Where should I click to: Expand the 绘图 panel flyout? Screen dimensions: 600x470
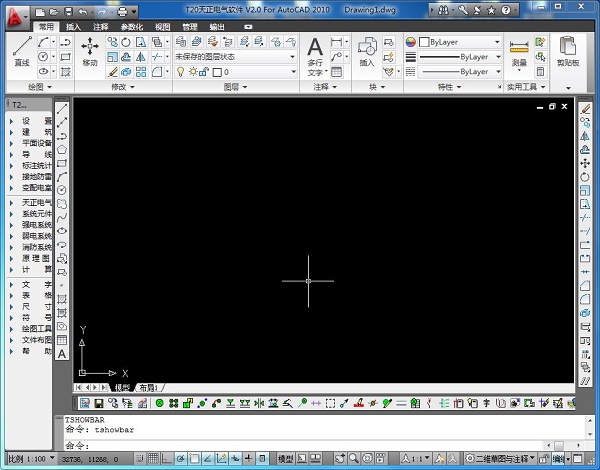(x=40, y=87)
